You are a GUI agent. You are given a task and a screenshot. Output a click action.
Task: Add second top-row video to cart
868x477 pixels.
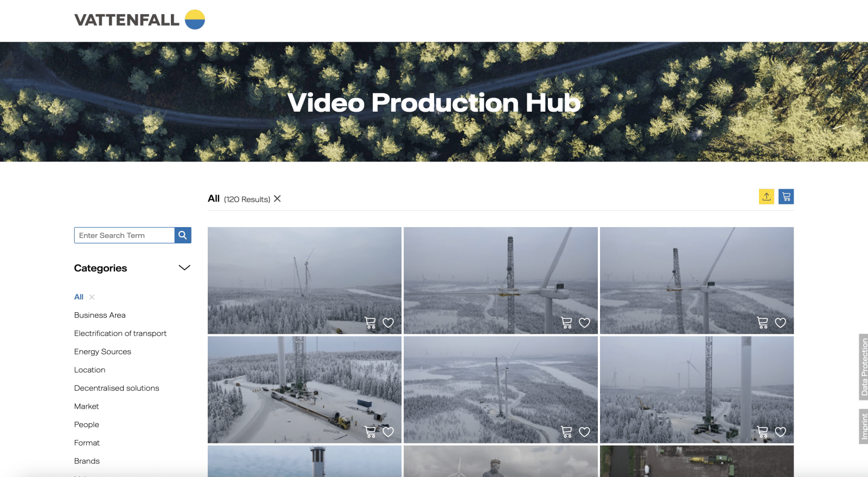(x=566, y=323)
